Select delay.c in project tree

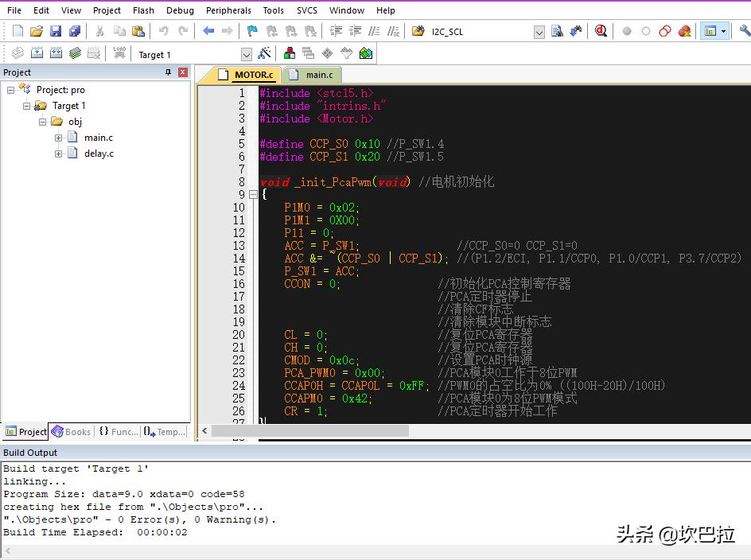point(99,154)
